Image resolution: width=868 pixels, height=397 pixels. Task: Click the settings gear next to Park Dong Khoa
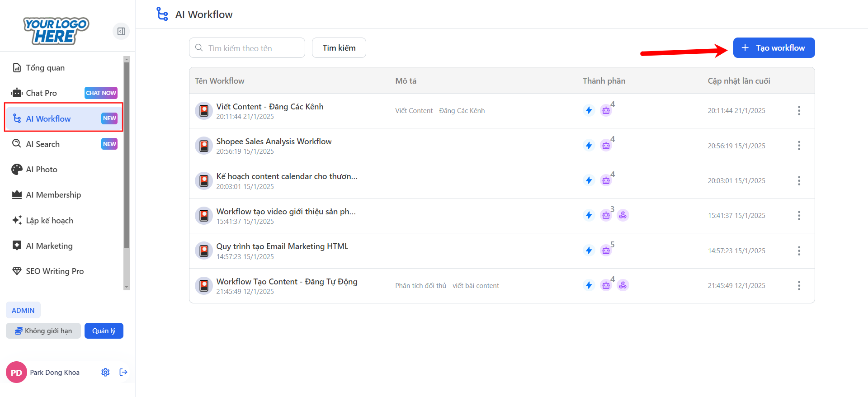tap(105, 372)
